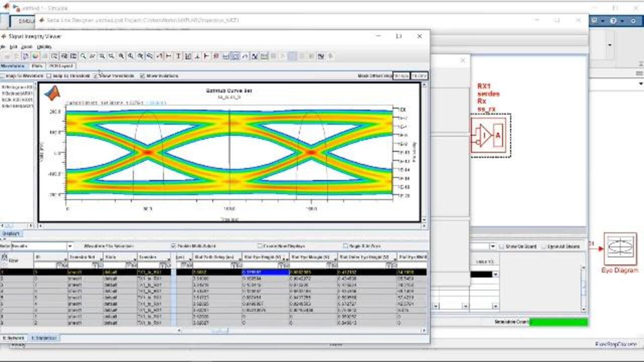Click the text annotation 'T' toolbar icon
Screen dimensions: 644x362
coord(178,56)
